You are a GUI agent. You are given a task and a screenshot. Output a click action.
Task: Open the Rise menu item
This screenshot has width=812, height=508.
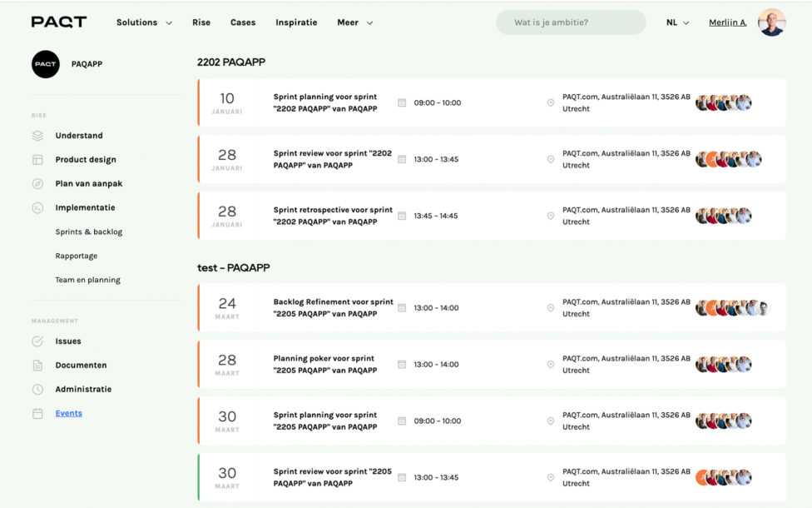pyautogui.click(x=201, y=22)
